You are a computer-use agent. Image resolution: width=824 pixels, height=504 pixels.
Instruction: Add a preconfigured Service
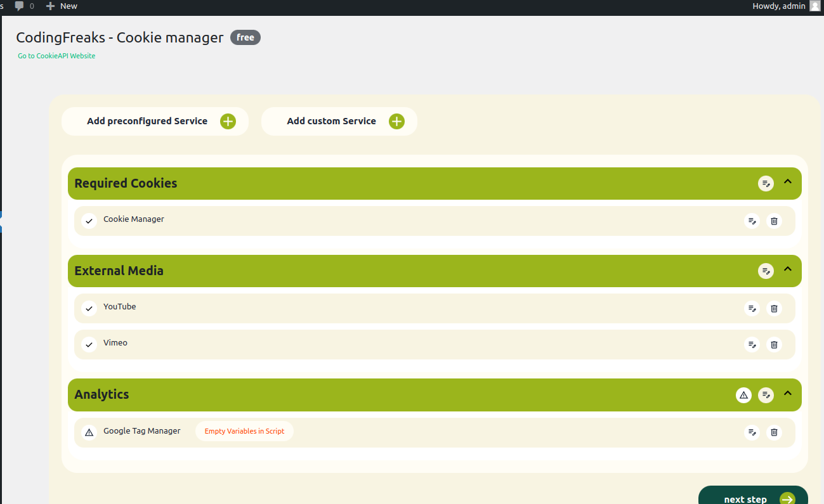point(155,121)
